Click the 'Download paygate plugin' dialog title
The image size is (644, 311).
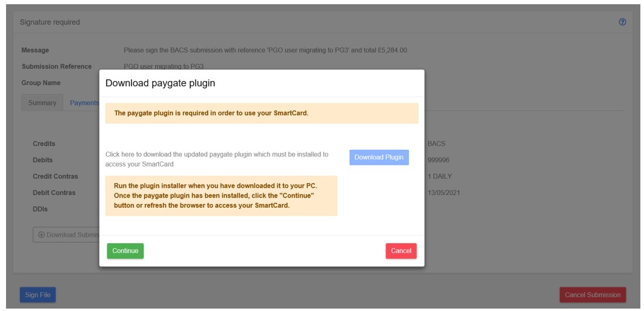pos(160,83)
